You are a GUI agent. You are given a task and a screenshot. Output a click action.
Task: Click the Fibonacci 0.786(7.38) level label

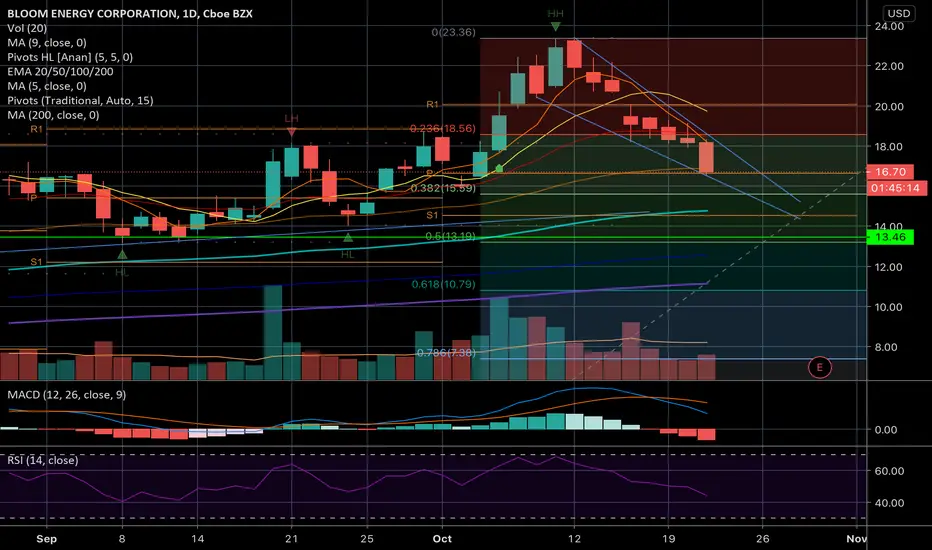tap(446, 353)
